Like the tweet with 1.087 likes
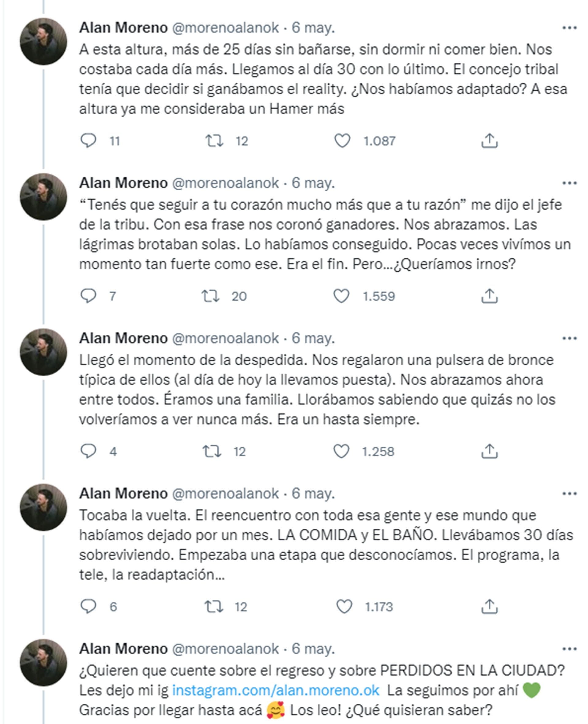588x724 pixels. (342, 141)
